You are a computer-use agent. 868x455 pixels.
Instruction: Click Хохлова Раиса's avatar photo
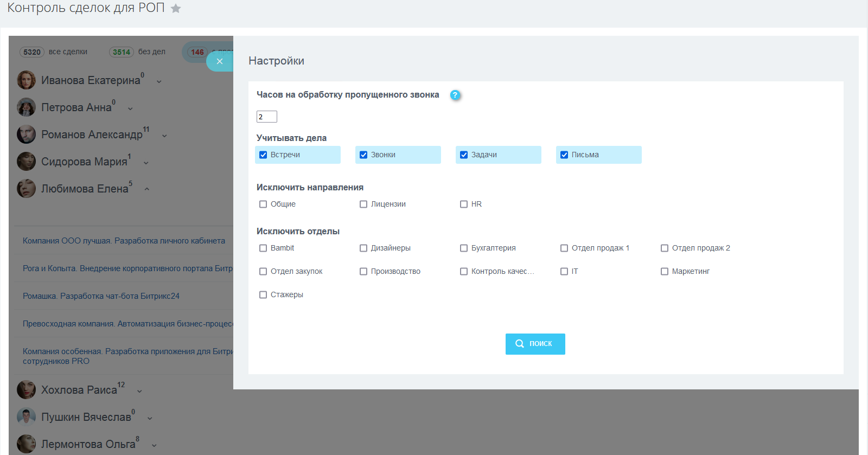(26, 390)
